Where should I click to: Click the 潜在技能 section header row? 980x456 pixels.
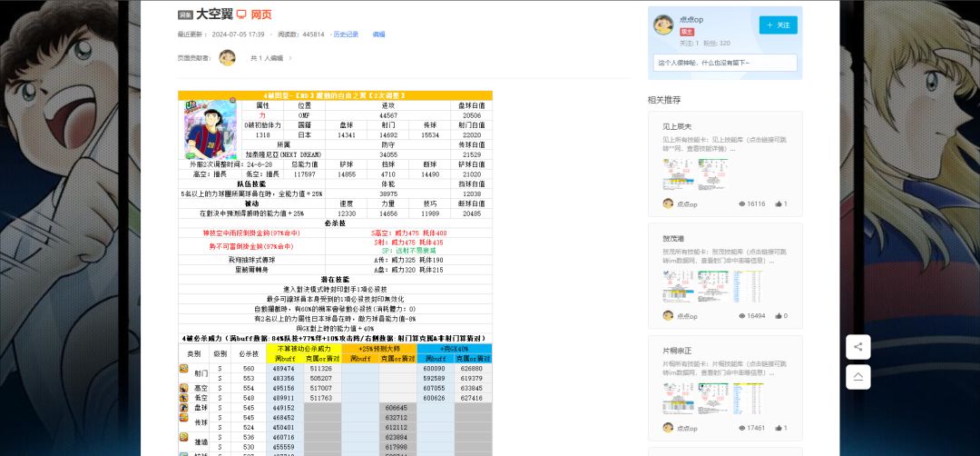335,279
